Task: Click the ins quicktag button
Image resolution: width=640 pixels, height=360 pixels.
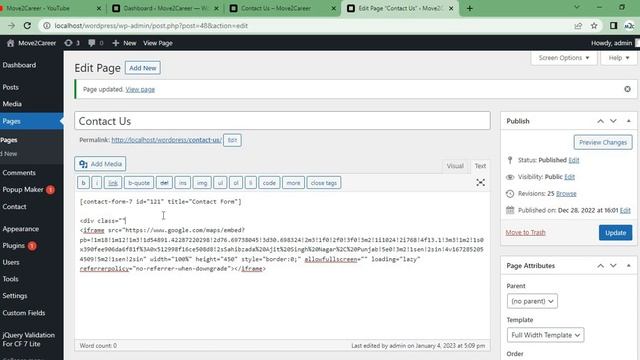Action: tap(182, 183)
